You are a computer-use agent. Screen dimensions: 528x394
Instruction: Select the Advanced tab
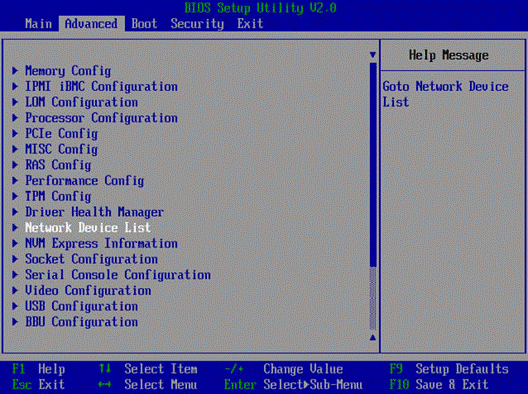click(92, 24)
